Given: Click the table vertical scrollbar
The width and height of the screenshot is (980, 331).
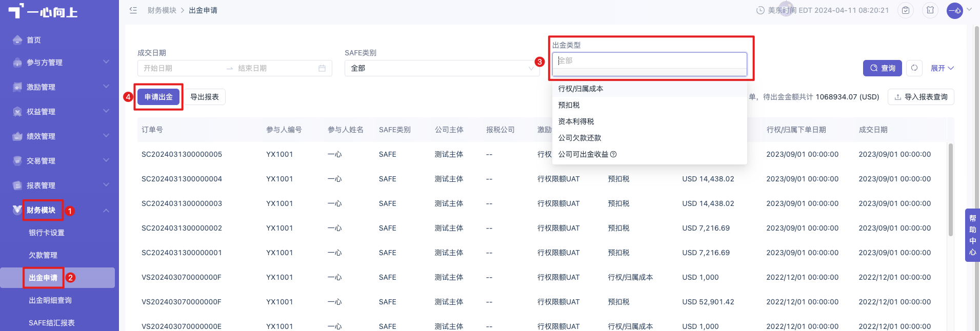Looking at the screenshot, I should coord(950,190).
